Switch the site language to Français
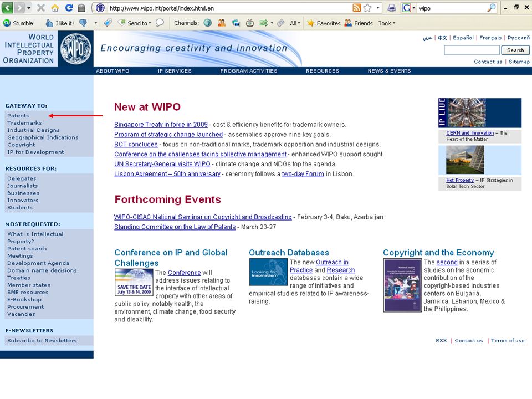Image resolution: width=532 pixels, height=399 pixels. pyautogui.click(x=490, y=38)
